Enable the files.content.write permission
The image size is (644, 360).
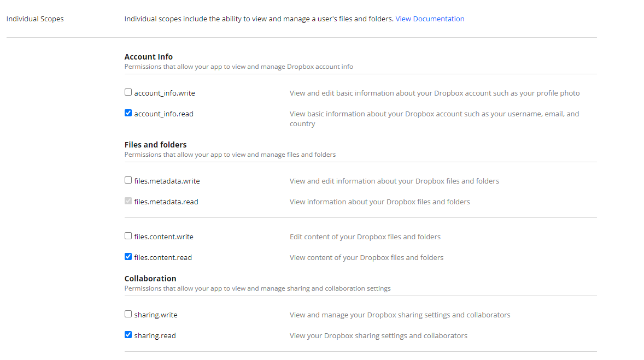tap(128, 235)
